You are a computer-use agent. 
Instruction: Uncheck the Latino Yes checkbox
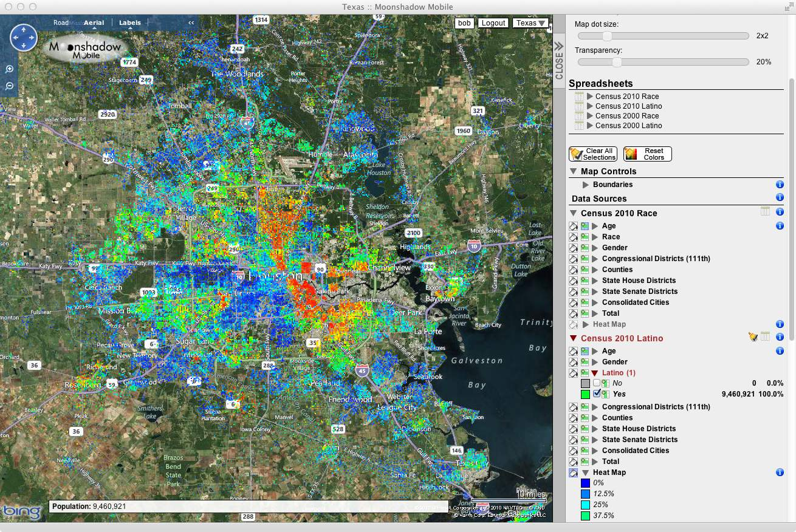tap(597, 394)
